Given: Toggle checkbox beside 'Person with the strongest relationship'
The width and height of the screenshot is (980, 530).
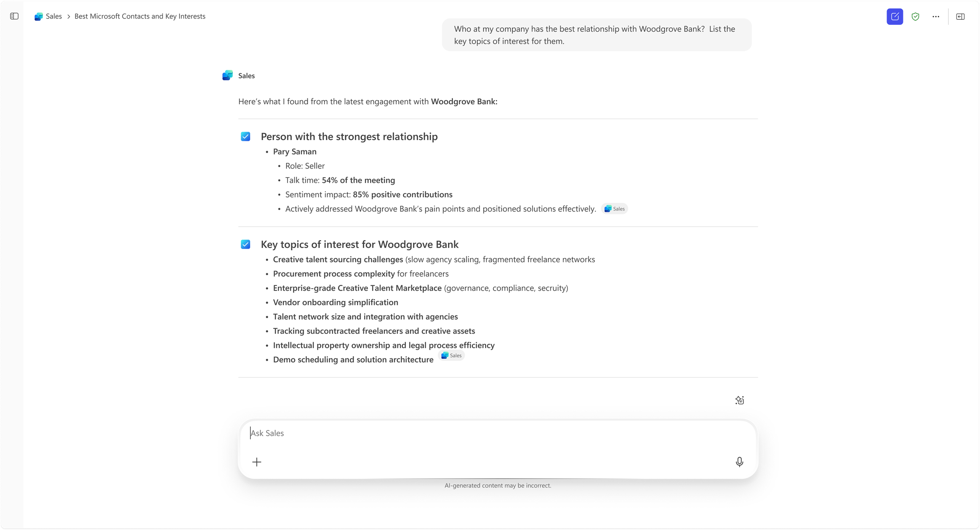Looking at the screenshot, I should tap(245, 136).
